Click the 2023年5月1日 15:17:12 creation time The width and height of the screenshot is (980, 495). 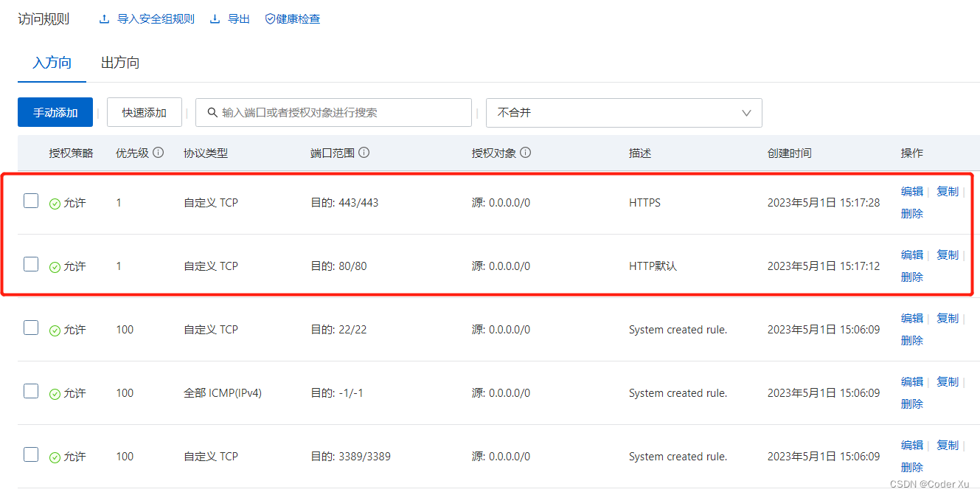pyautogui.click(x=824, y=266)
